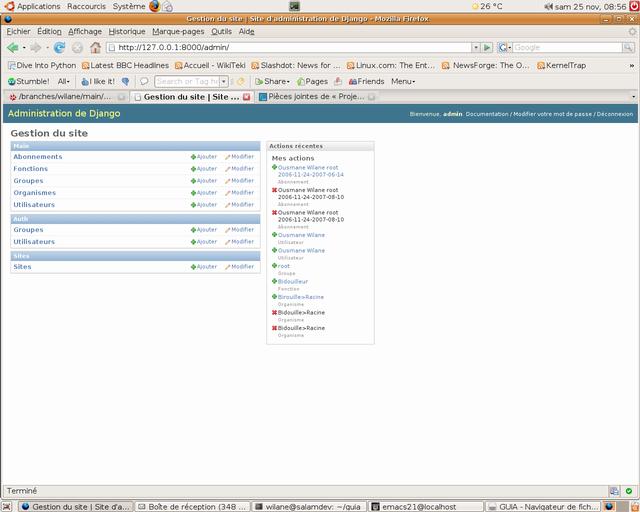This screenshot has width=640, height=512.
Task: Click the Dive Into Python bookmark
Action: coord(42,65)
